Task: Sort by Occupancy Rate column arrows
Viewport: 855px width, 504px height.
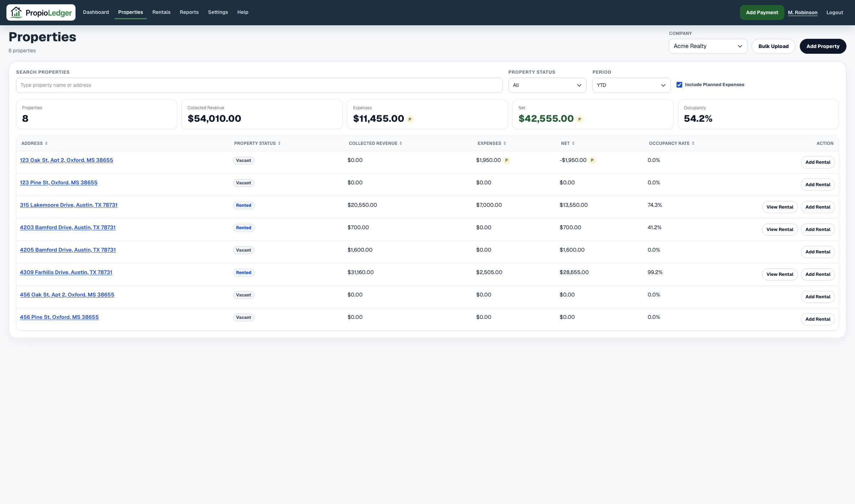Action: pyautogui.click(x=693, y=143)
